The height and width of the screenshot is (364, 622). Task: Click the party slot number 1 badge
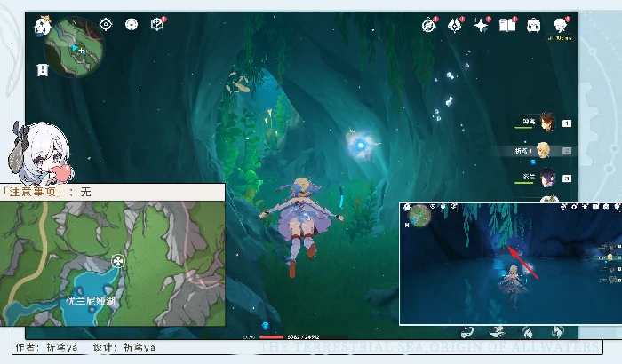click(567, 123)
